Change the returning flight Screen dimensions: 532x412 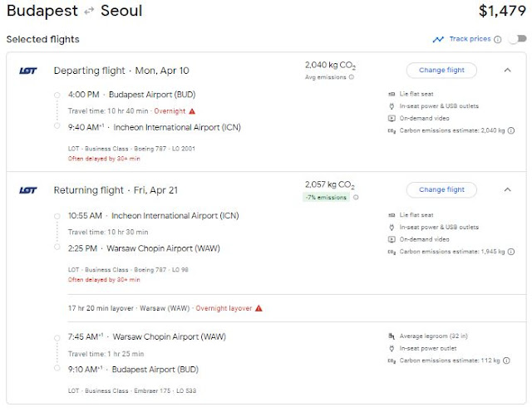[441, 189]
